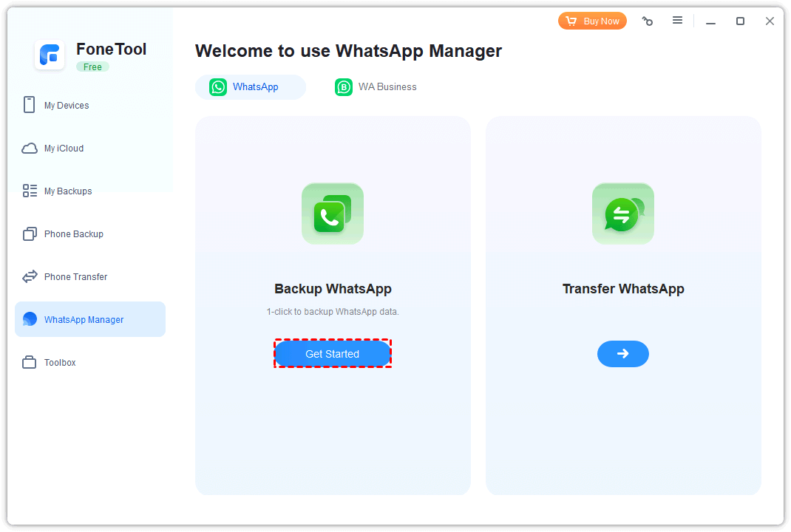The width and height of the screenshot is (791, 532).
Task: Open Phone Backup sidebar icon
Action: (30, 234)
